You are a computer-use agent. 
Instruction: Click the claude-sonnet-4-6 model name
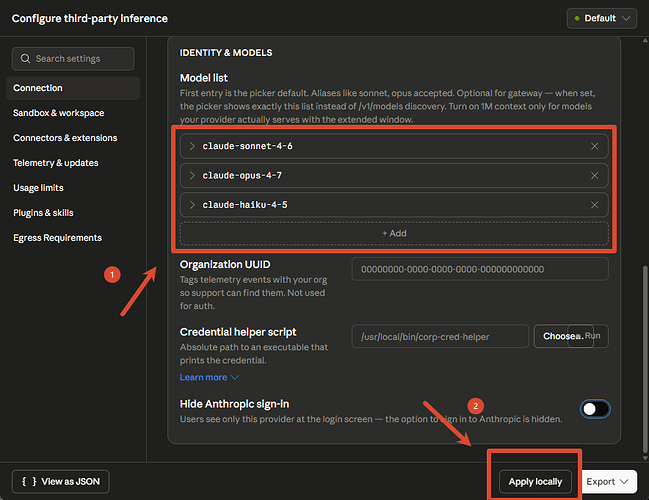(248, 146)
